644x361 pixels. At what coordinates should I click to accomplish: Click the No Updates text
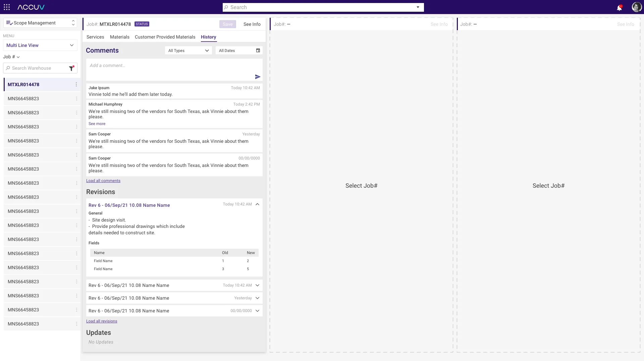tap(101, 342)
